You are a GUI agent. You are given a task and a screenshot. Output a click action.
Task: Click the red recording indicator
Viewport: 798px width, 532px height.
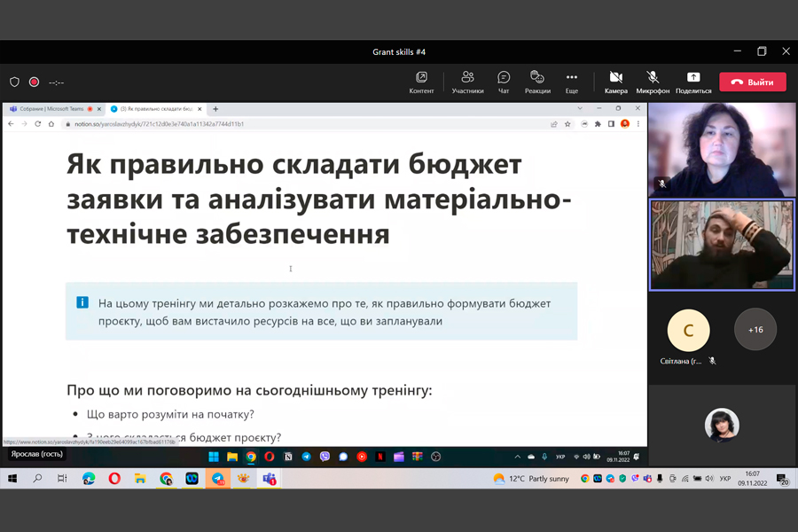coord(34,82)
